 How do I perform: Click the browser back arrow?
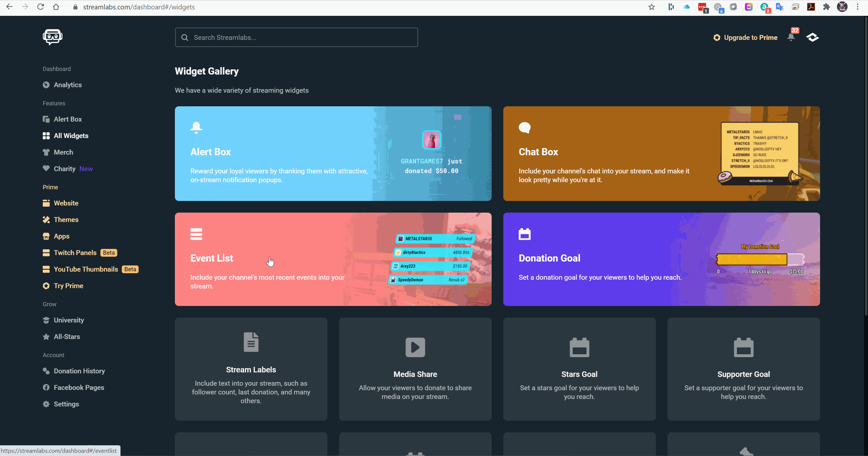pos(9,7)
